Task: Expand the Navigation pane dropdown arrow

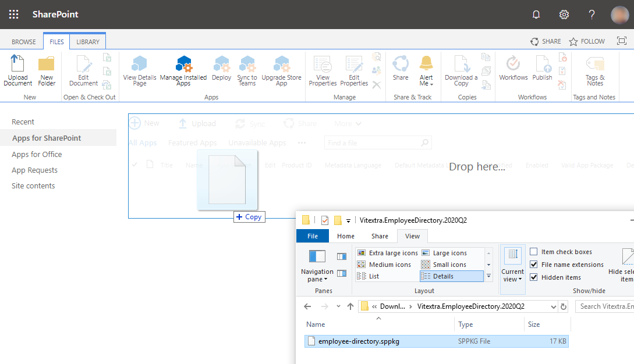Action: 325,279
